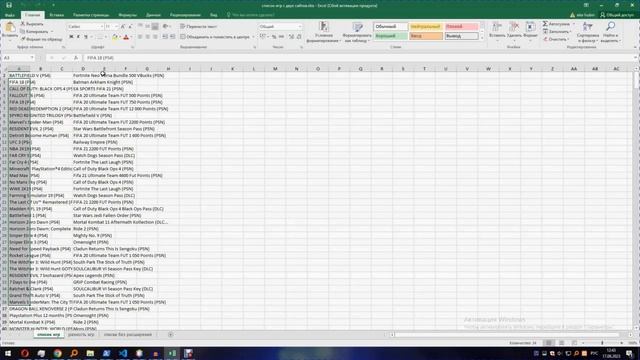Image resolution: width=640 pixels, height=360 pixels.
Task: Apply the yellow Neutral (Нейтральный) cell style
Action: (426, 27)
